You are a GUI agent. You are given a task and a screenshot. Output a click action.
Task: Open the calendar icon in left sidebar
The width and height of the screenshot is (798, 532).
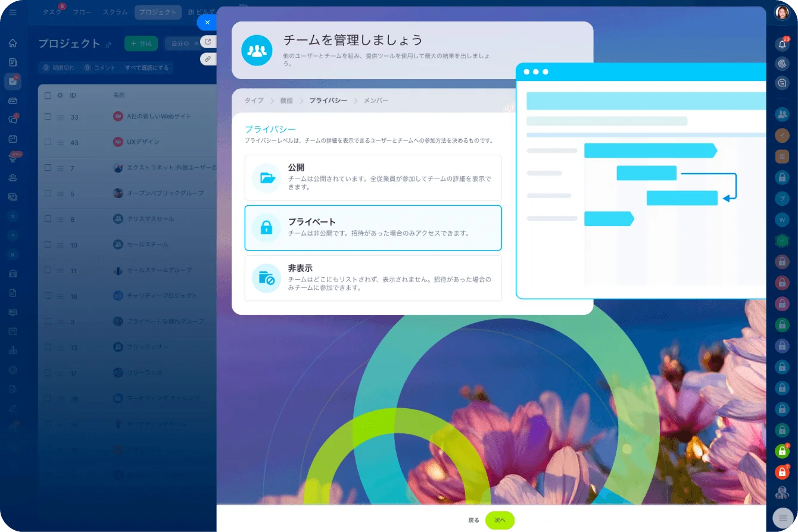tap(13, 139)
